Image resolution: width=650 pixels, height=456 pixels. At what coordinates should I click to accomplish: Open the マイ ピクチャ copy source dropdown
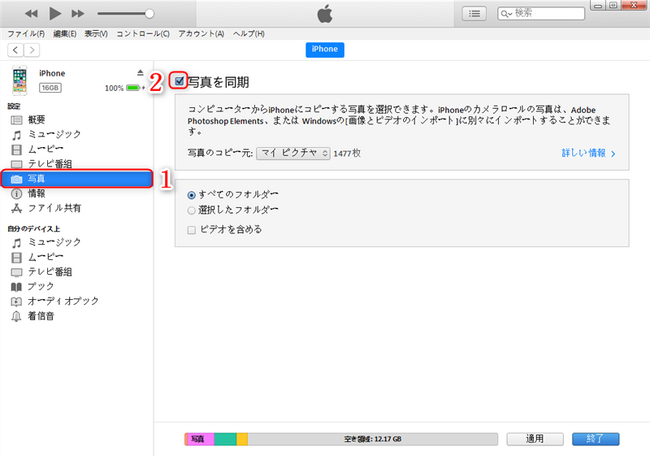pos(293,153)
